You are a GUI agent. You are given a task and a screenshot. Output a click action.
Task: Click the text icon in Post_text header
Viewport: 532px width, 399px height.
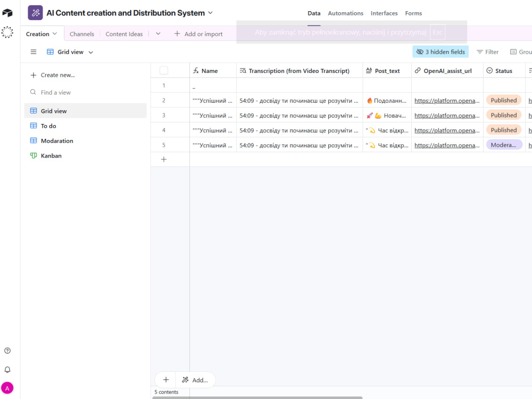pos(369,71)
